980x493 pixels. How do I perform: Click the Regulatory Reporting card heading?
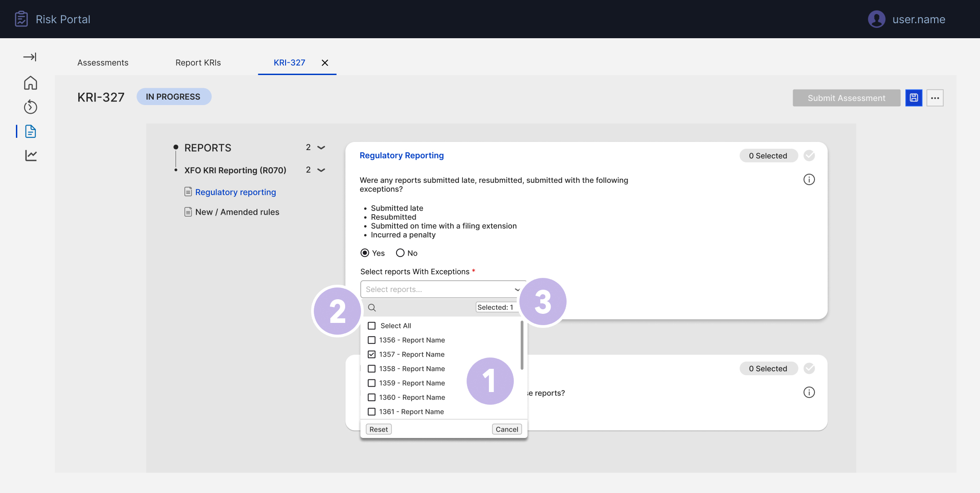pos(402,156)
